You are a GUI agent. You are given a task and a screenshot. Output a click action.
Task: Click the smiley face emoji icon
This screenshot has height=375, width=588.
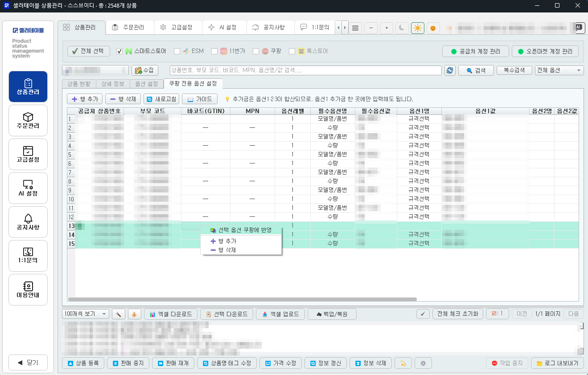tap(433, 28)
